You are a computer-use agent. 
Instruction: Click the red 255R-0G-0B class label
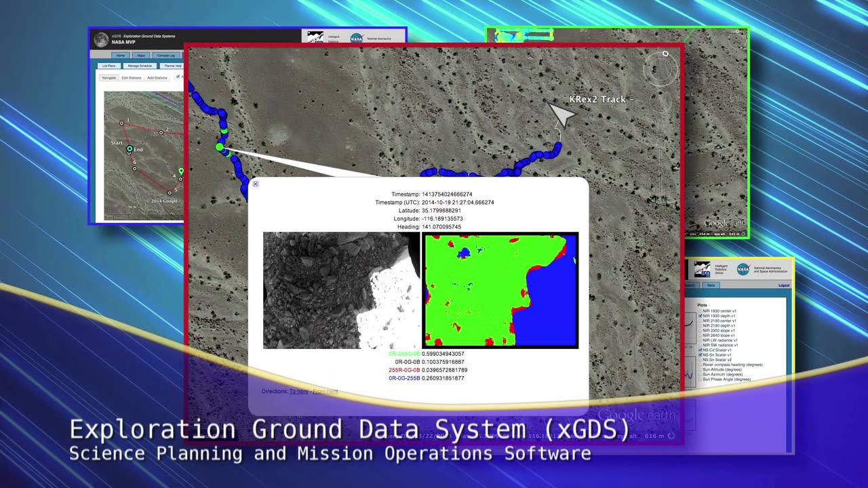coord(404,370)
